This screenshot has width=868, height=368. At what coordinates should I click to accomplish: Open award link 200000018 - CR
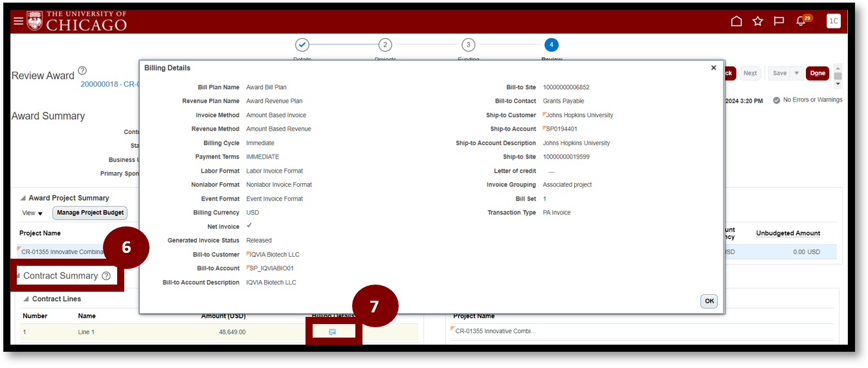click(110, 84)
